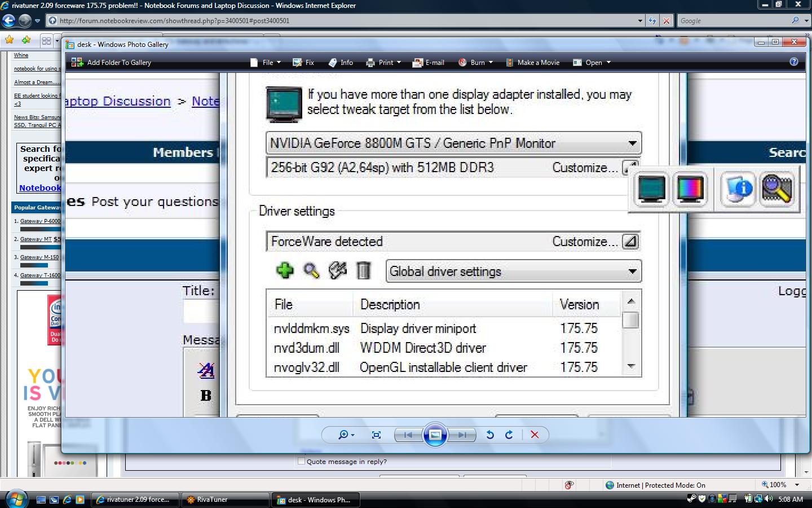Delete the photo with red X
This screenshot has width=812, height=508.
point(535,435)
